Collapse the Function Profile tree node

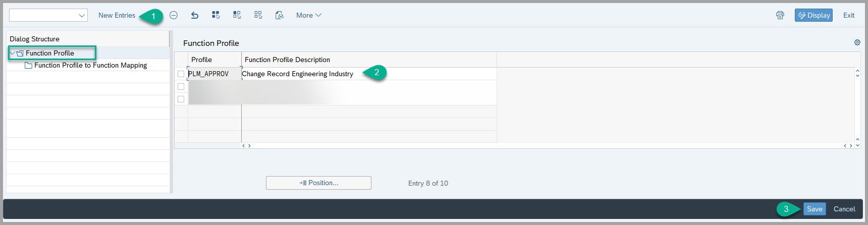coord(12,53)
